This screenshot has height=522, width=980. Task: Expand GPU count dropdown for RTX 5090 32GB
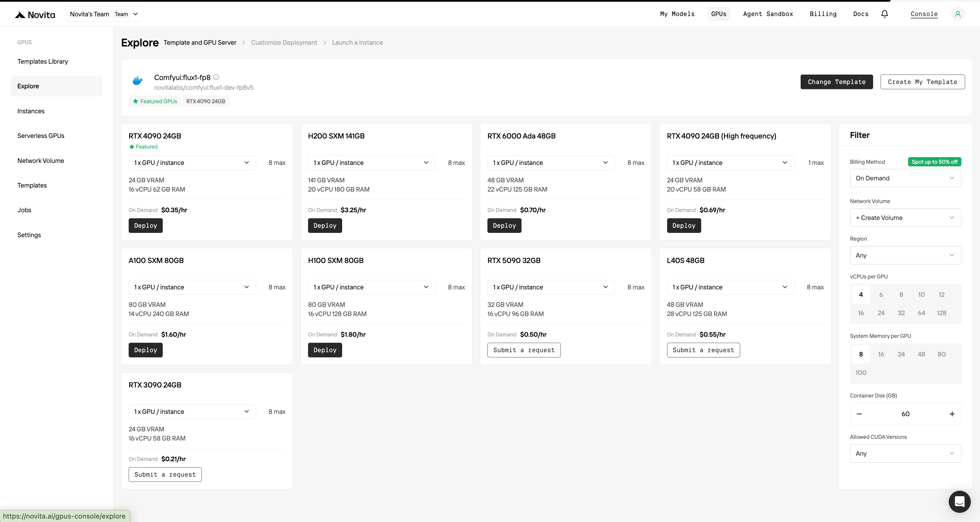coord(551,287)
